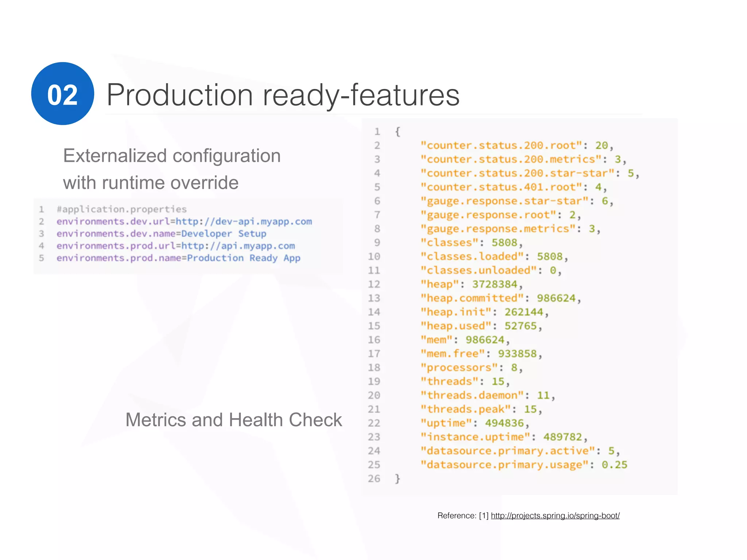
Task: Click the '"threads": 15' JSON entry
Action: 465,381
